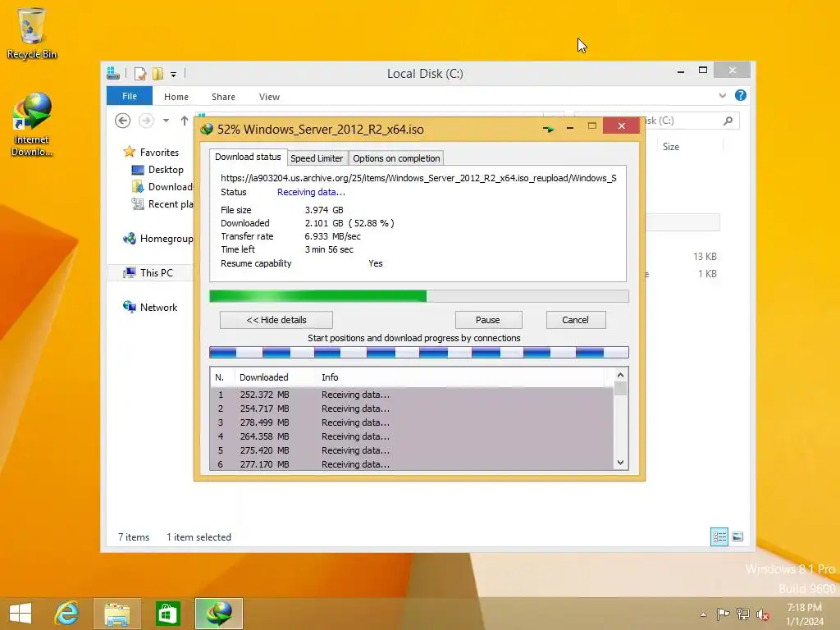This screenshot has height=630, width=840.
Task: Select connection row 1 with 252.372 MB
Action: point(412,395)
